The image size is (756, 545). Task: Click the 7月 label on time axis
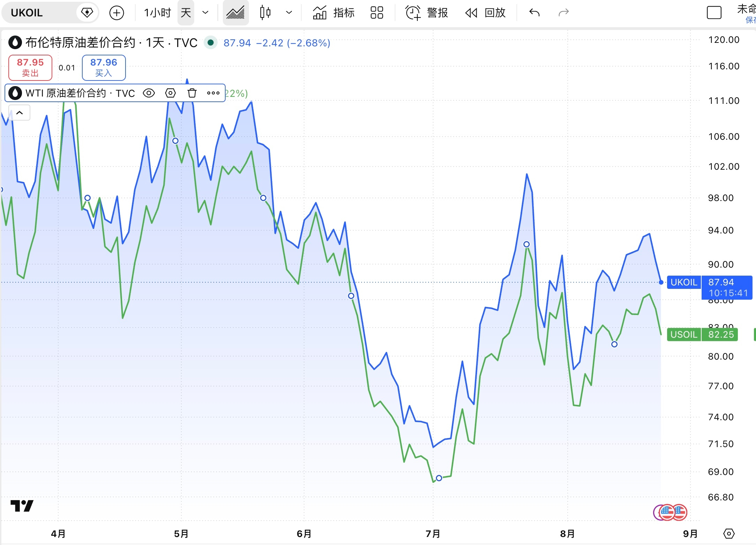tap(433, 534)
